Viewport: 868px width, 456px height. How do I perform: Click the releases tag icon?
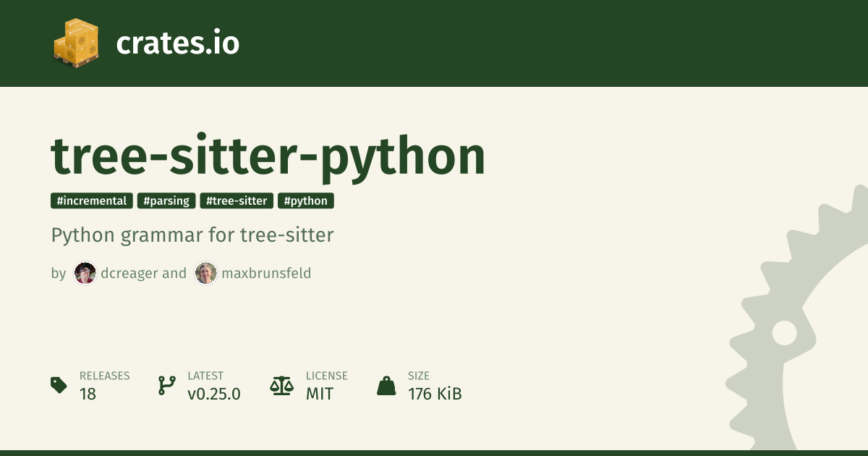(x=59, y=385)
